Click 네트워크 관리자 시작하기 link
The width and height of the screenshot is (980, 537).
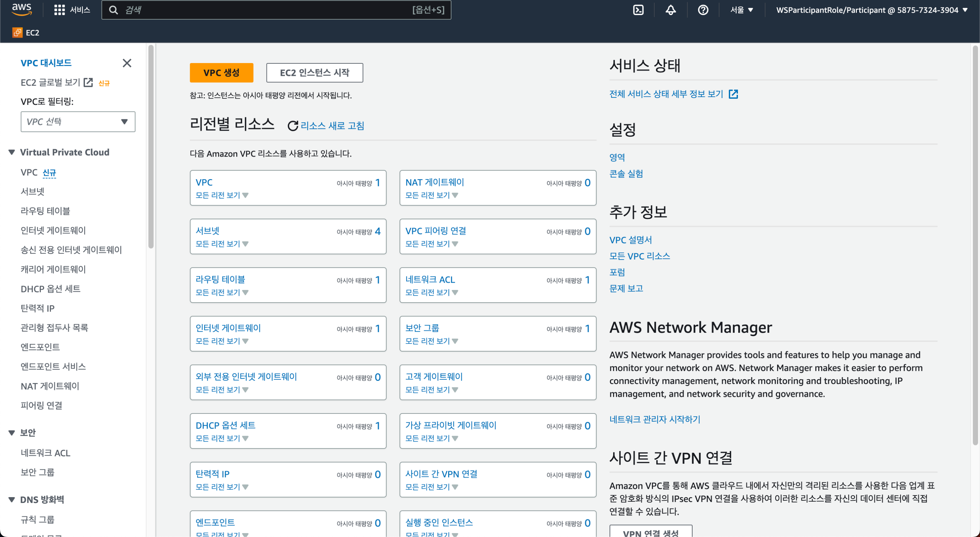(654, 420)
